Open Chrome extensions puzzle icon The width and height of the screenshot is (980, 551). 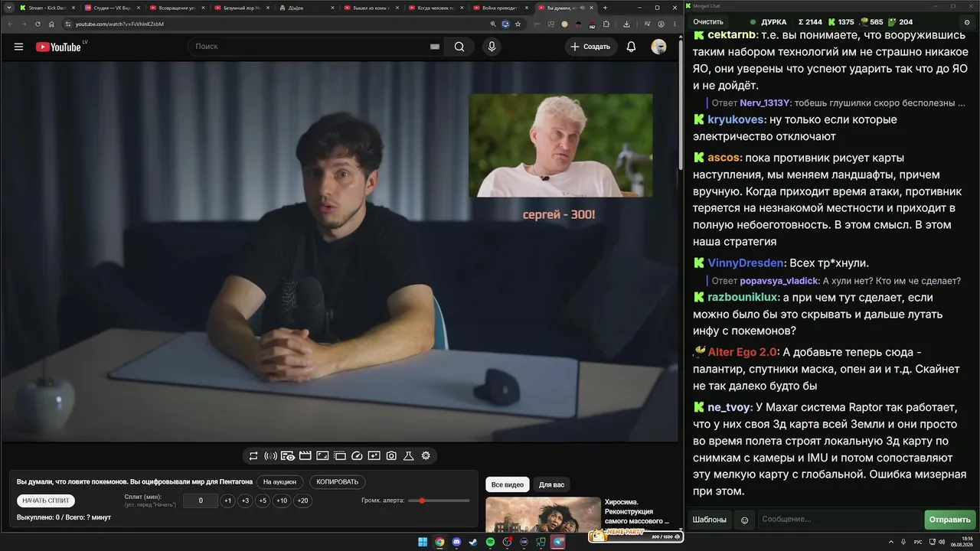606,24
